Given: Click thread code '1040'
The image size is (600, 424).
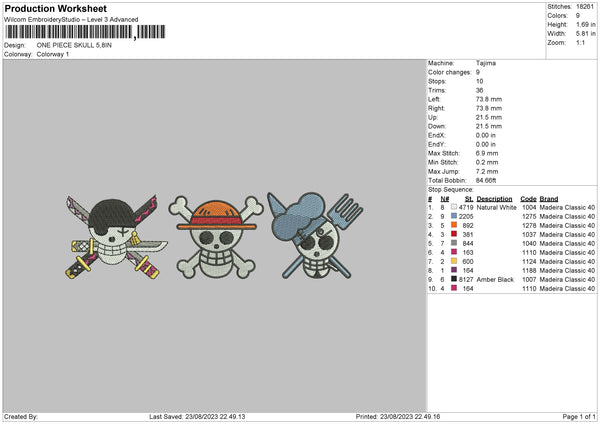Looking at the screenshot, I should [x=529, y=243].
